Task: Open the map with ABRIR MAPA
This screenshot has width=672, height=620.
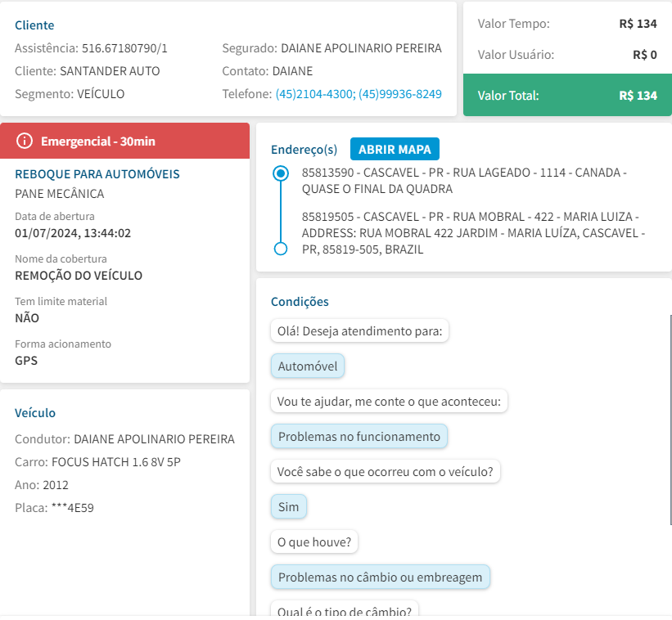Action: (395, 149)
